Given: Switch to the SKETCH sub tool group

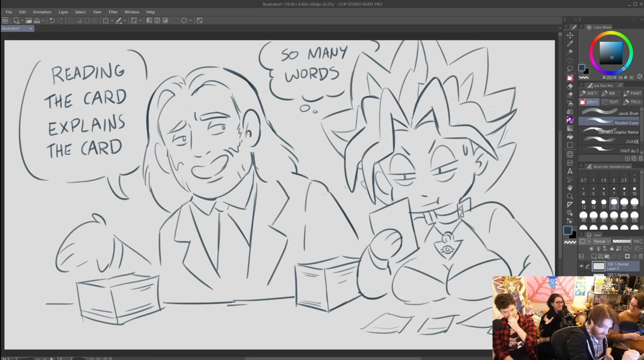Looking at the screenshot, I should (x=589, y=93).
